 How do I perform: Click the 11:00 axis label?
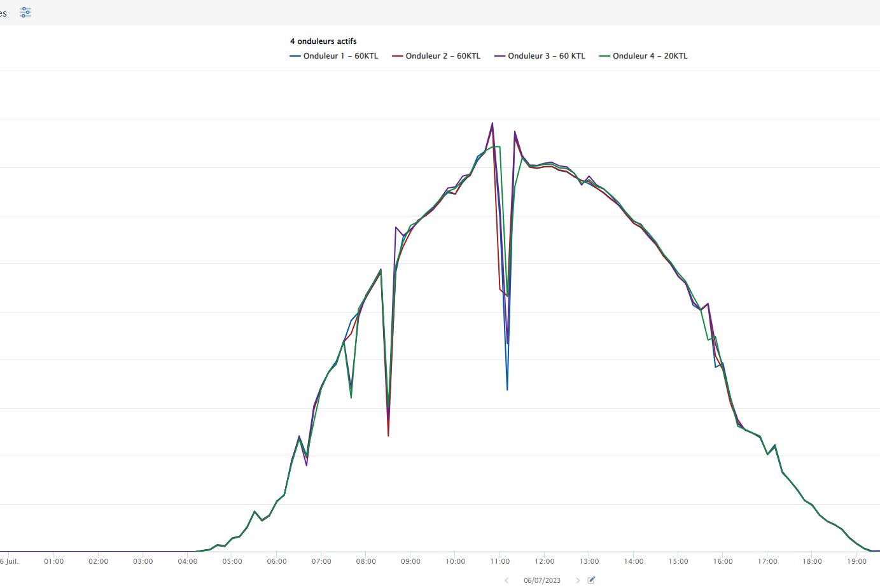(x=499, y=561)
